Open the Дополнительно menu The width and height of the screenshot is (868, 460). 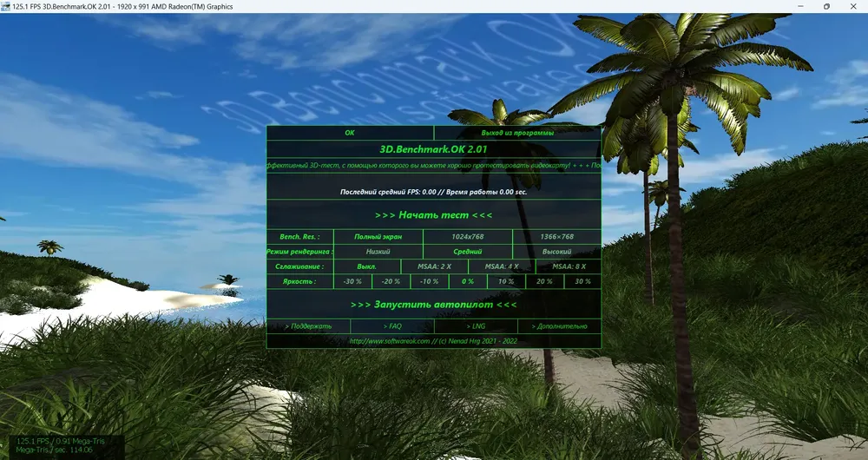tap(560, 326)
